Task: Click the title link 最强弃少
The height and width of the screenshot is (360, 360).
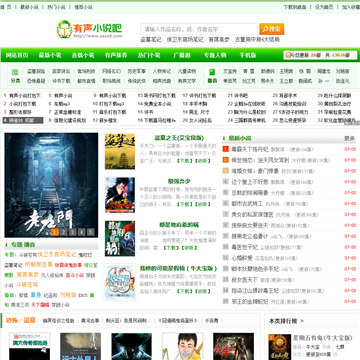Action: click(179, 181)
